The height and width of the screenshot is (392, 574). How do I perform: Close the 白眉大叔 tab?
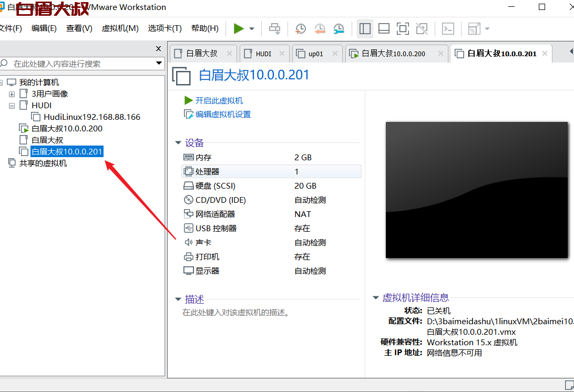point(230,54)
